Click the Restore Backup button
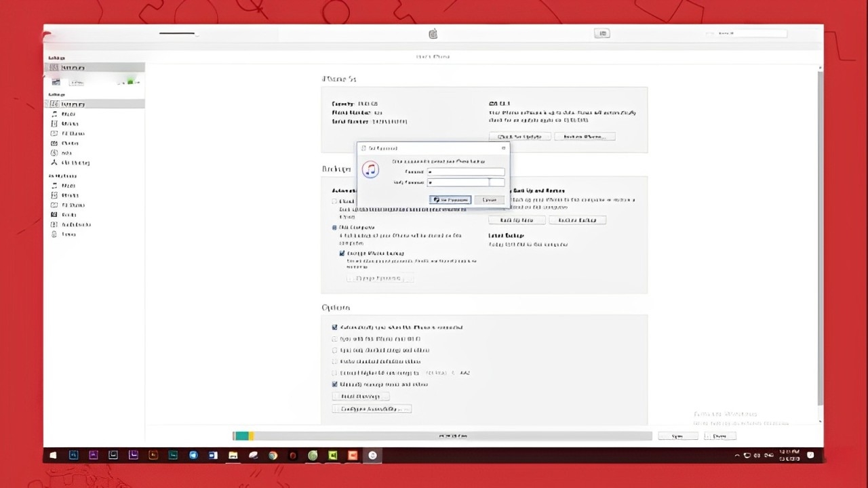The width and height of the screenshot is (868, 488). tap(577, 220)
